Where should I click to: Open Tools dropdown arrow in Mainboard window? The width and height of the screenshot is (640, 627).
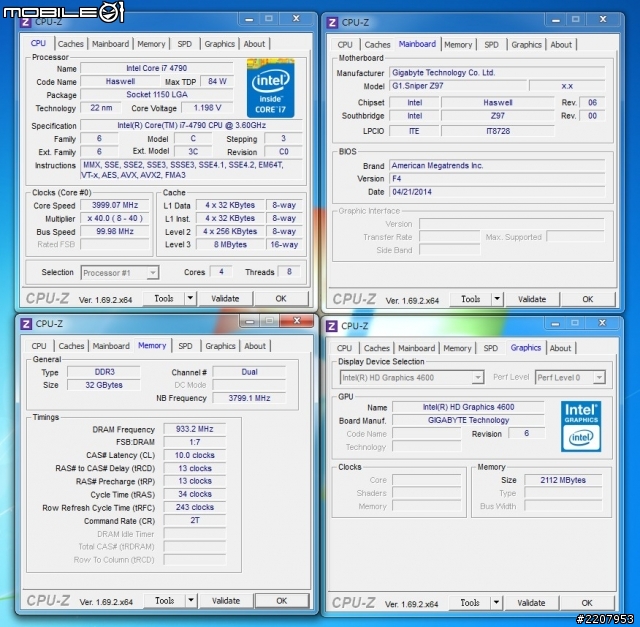click(497, 299)
